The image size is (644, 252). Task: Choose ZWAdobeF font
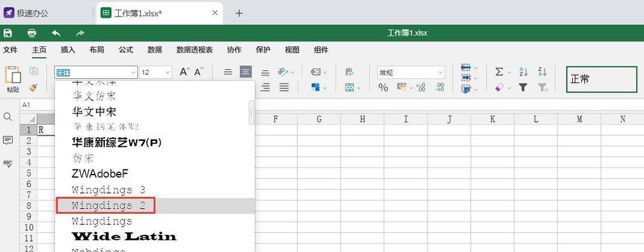[x=155, y=174]
